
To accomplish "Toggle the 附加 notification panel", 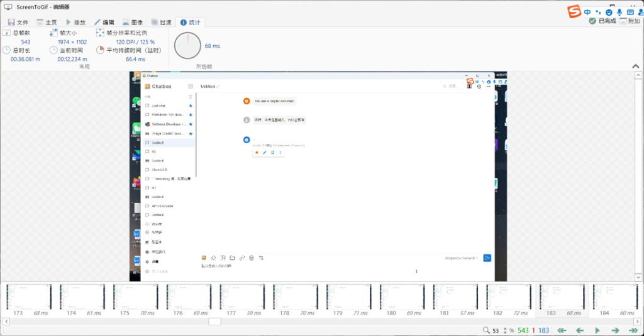I will [629, 21].
